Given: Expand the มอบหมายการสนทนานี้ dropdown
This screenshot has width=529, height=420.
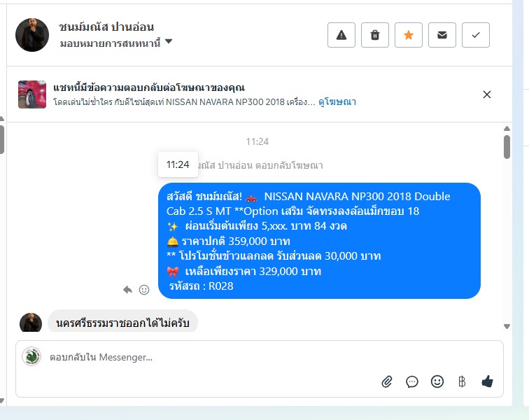Looking at the screenshot, I should (115, 43).
